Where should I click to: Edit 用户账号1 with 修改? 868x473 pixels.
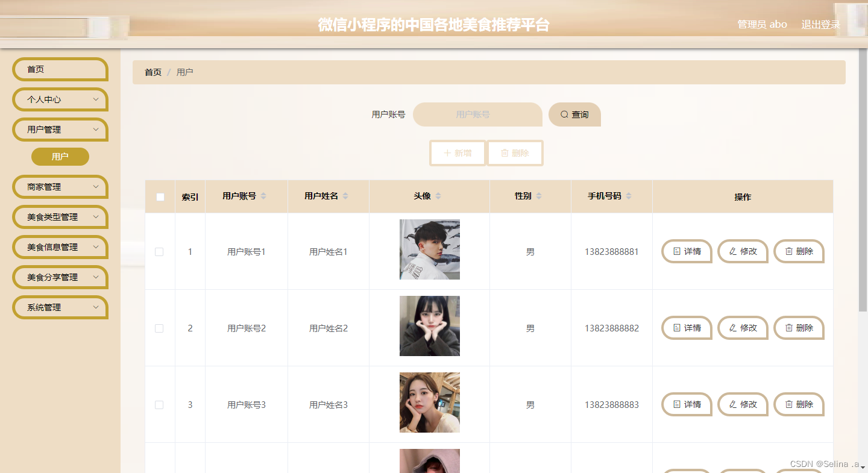pyautogui.click(x=743, y=252)
